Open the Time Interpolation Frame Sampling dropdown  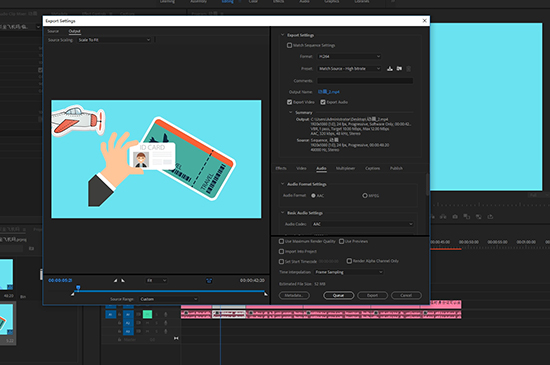pyautogui.click(x=349, y=272)
